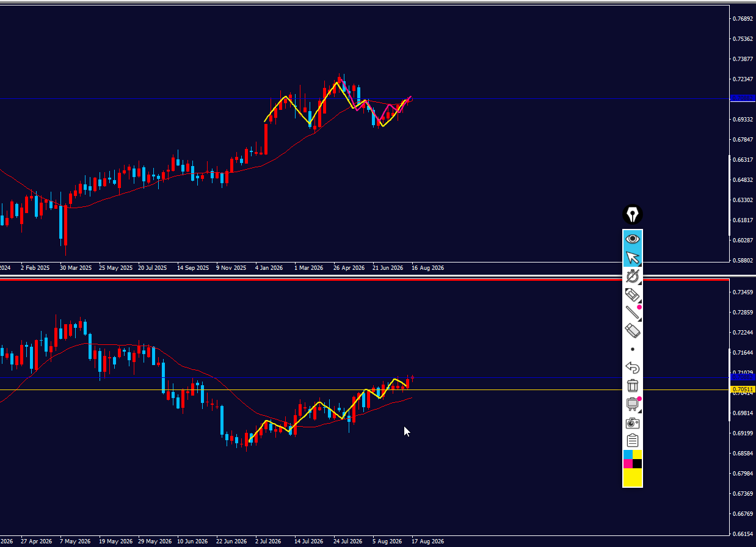Click the 0.69332 price on upper scale

[x=743, y=119]
